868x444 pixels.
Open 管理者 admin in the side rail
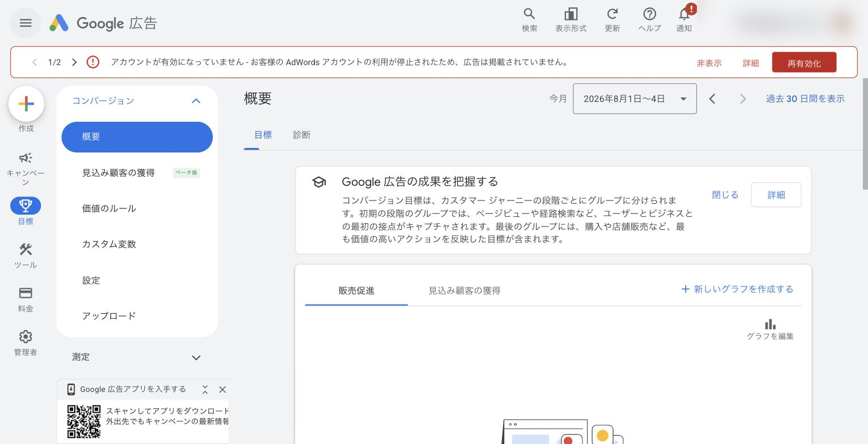pyautogui.click(x=25, y=343)
